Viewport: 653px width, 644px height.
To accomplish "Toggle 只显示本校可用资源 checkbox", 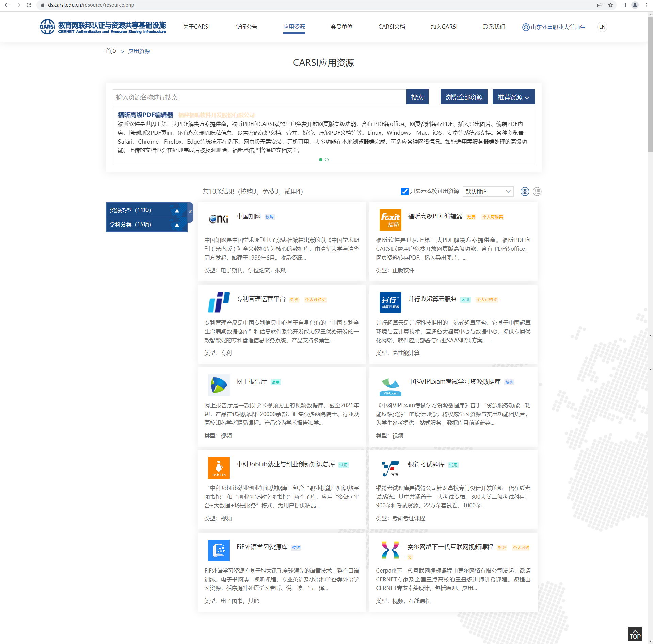I will [404, 192].
